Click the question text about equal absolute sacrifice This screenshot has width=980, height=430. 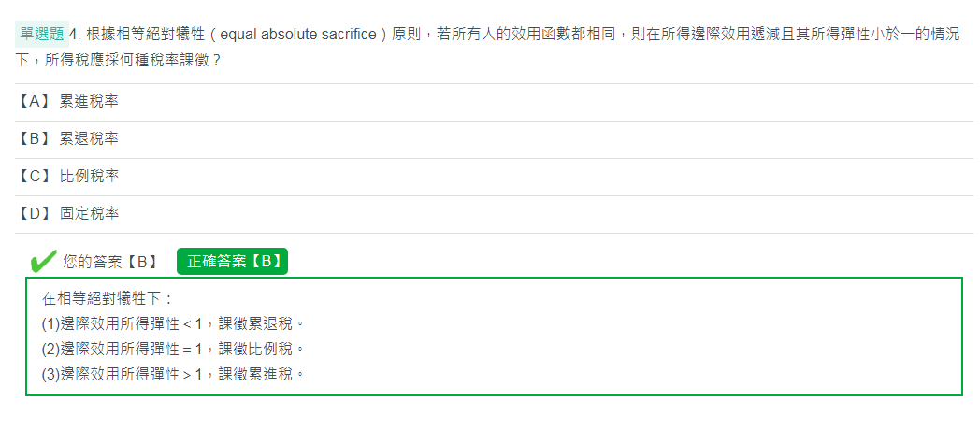(487, 48)
